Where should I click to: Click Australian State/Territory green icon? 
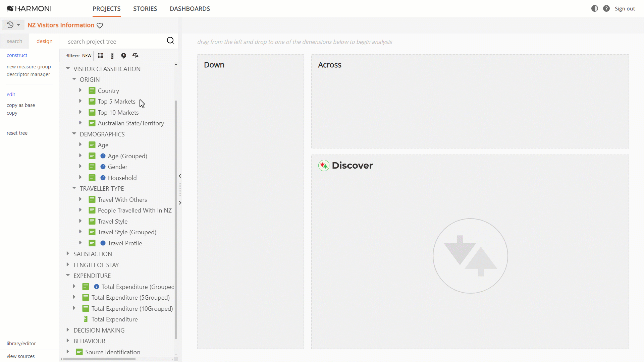92,123
